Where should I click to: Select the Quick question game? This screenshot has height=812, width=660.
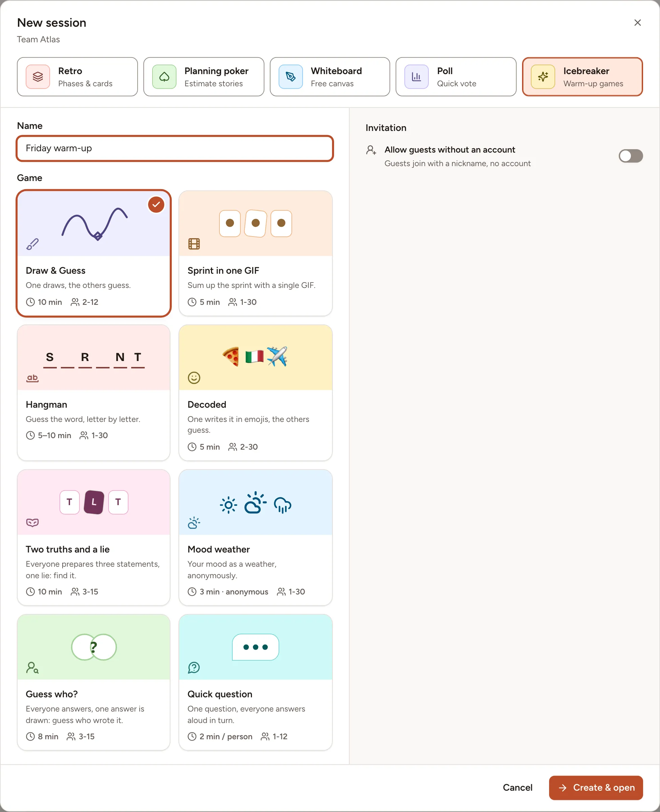click(256, 682)
